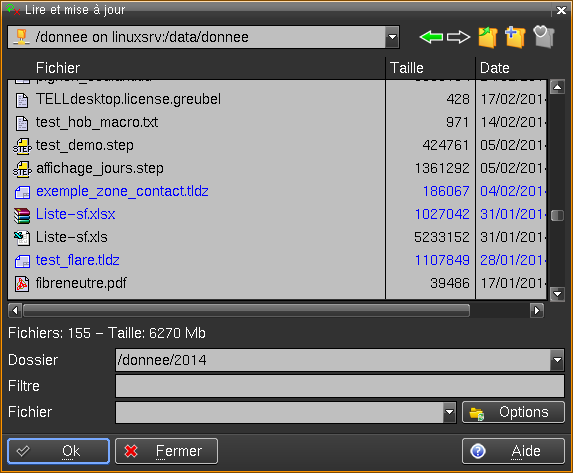
Task: Expand the location path dropdown arrow
Action: tap(392, 37)
